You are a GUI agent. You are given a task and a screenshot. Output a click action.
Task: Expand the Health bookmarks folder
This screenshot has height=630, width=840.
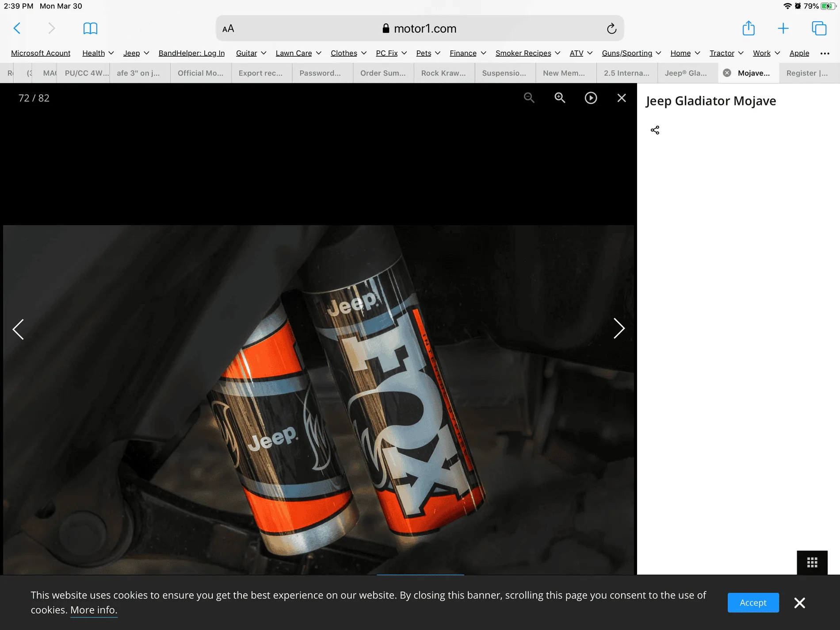pyautogui.click(x=98, y=53)
